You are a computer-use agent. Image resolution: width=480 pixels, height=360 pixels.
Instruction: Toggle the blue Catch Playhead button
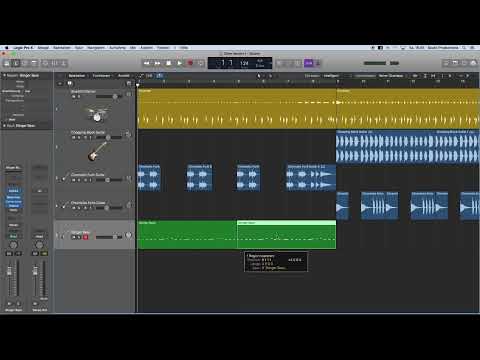point(160,76)
